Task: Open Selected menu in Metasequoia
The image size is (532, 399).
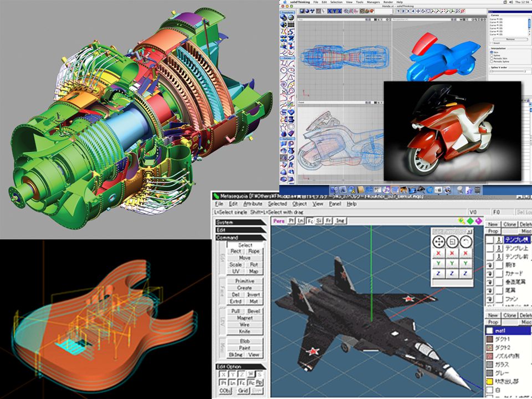Action: 277,204
